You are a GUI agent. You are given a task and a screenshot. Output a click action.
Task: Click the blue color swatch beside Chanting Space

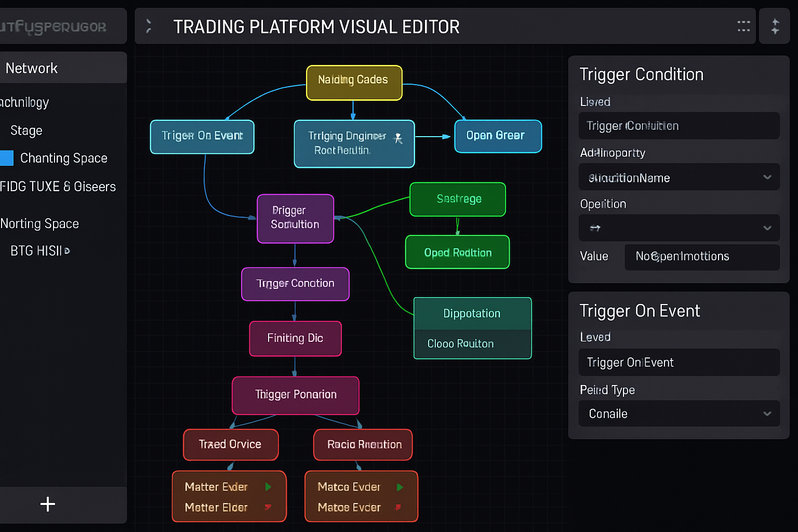pyautogui.click(x=7, y=158)
